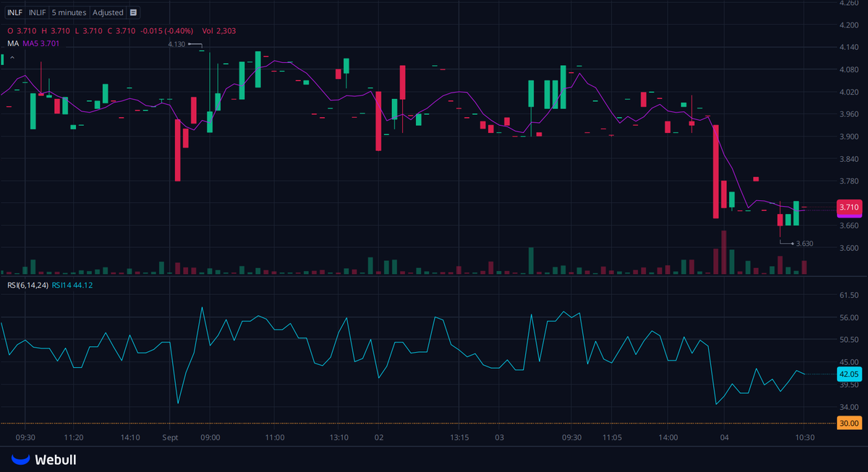Viewport: 868px width, 472px height.
Task: Click the 4.130 high price marker
Action: pyautogui.click(x=176, y=44)
